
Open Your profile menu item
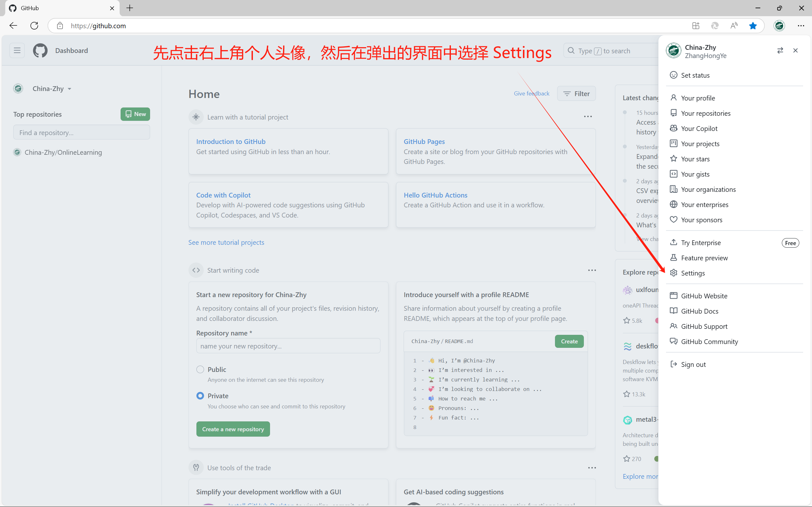[735, 98]
